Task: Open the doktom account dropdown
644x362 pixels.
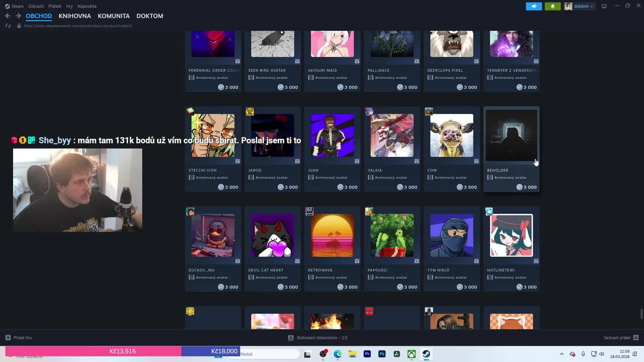Action: pos(579,6)
